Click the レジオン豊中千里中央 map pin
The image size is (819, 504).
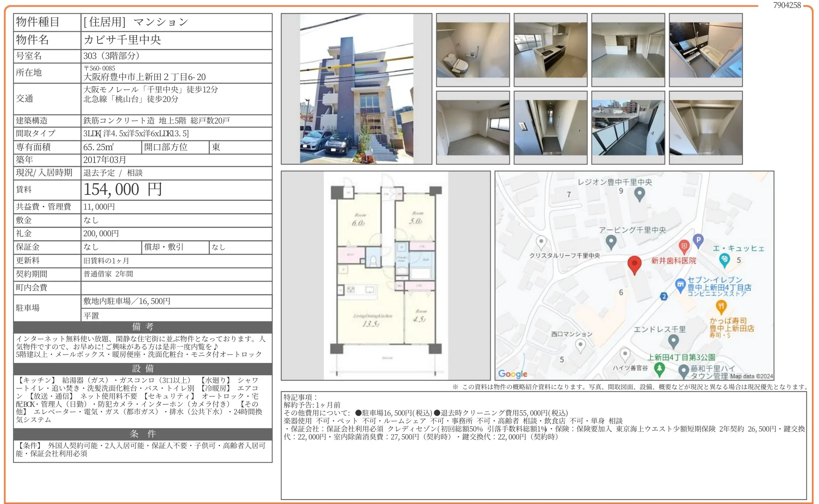639,194
